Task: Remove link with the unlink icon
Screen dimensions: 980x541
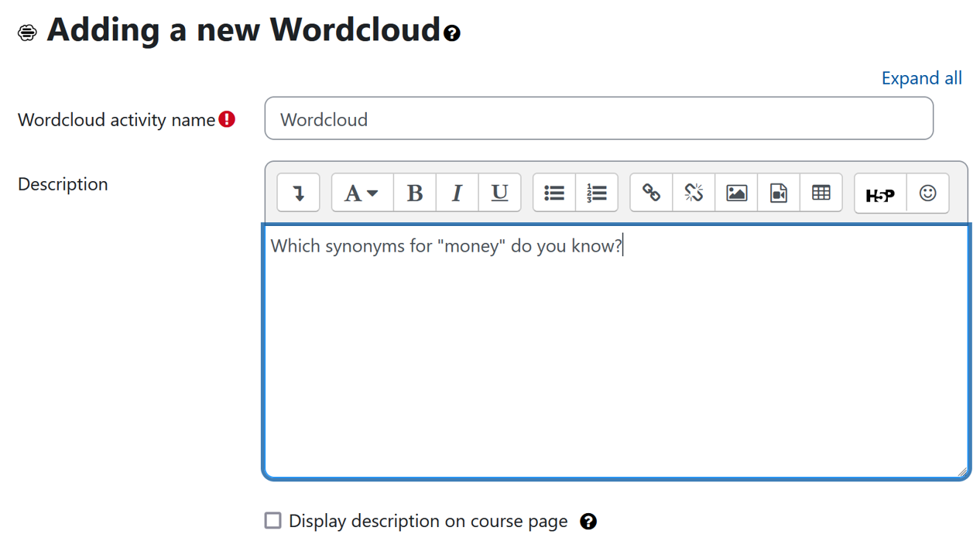Action: pos(694,193)
